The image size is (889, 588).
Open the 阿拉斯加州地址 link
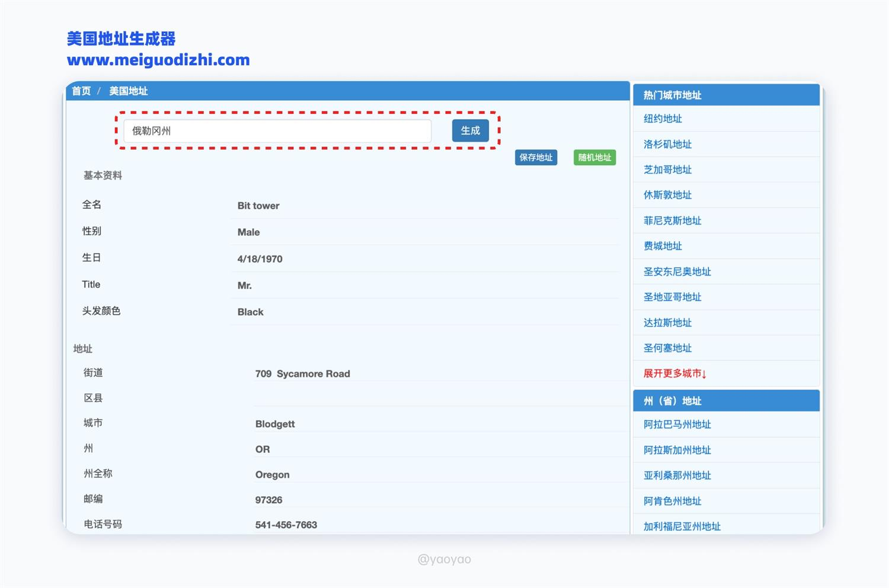[677, 450]
